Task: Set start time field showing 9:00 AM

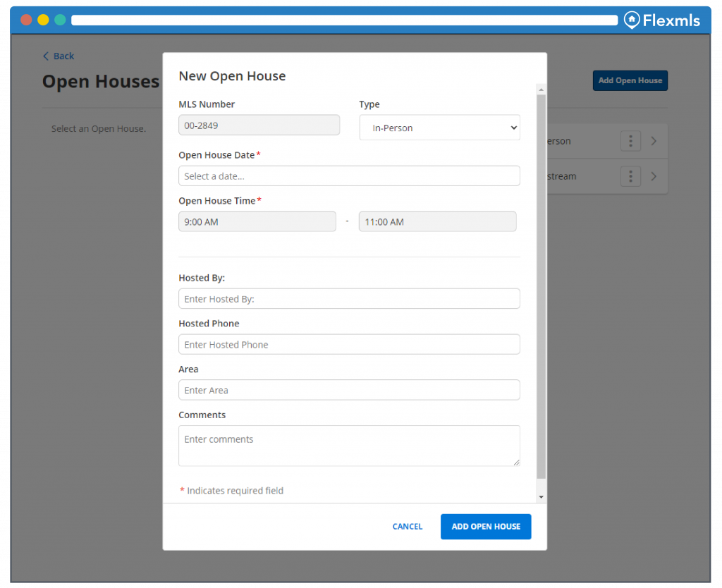Action: (257, 221)
